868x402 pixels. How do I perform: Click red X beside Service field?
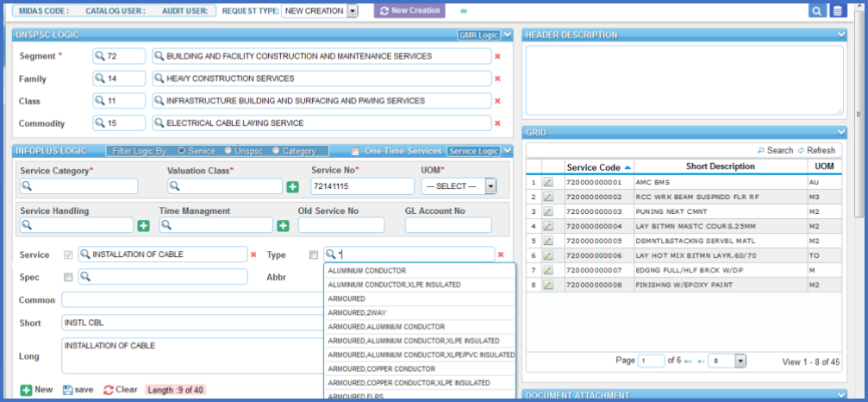pyautogui.click(x=253, y=254)
